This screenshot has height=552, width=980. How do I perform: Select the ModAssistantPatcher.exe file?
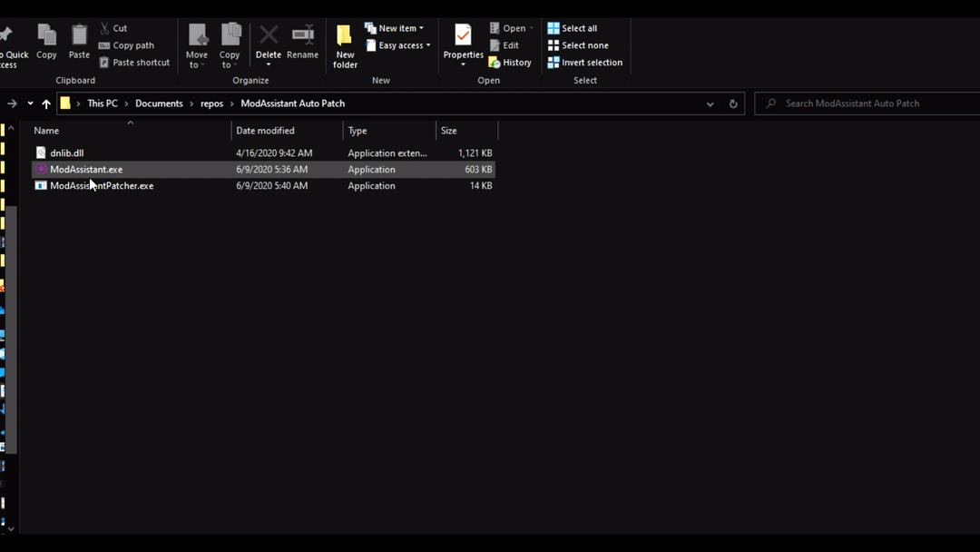(x=263, y=186)
